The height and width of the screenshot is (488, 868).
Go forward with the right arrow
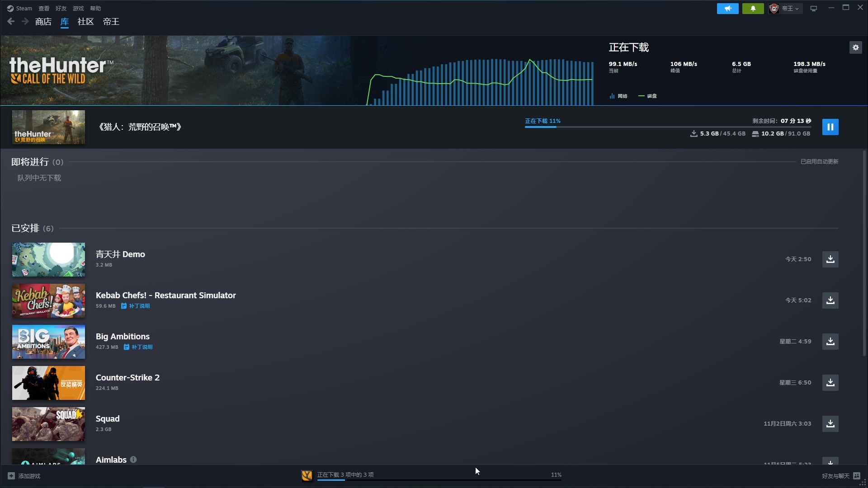click(x=25, y=21)
